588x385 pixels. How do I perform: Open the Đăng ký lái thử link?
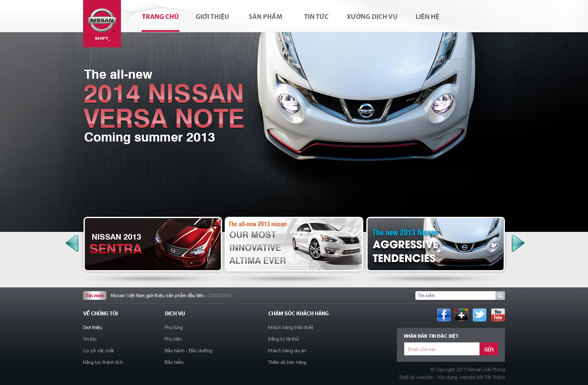tap(283, 339)
